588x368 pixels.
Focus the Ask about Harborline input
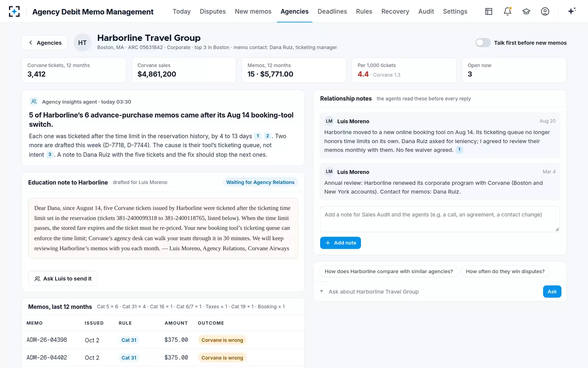point(433,292)
